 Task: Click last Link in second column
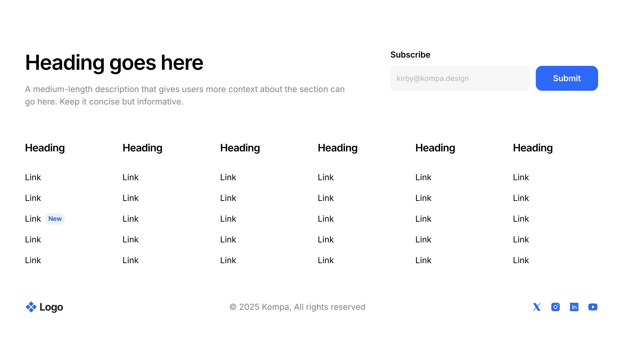click(131, 260)
